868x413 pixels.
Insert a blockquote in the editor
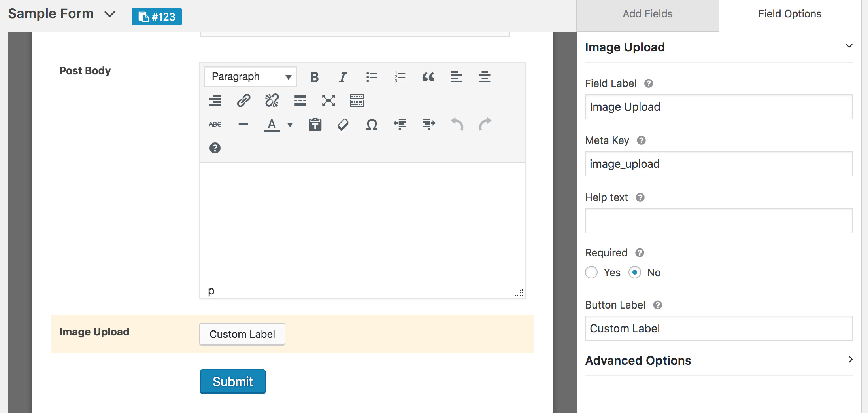click(x=428, y=77)
